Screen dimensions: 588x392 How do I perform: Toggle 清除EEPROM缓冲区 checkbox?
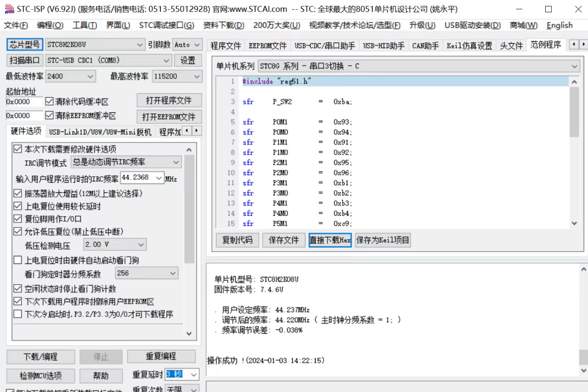49,116
